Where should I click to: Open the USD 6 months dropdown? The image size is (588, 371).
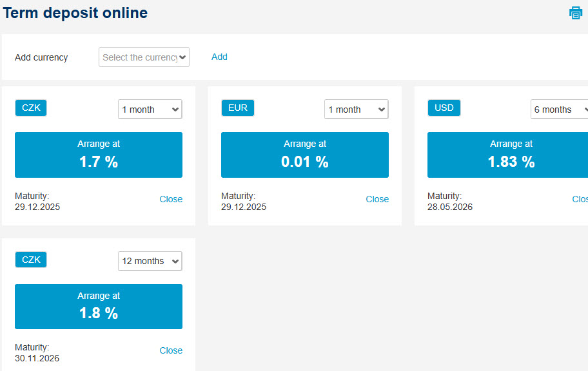(x=559, y=109)
